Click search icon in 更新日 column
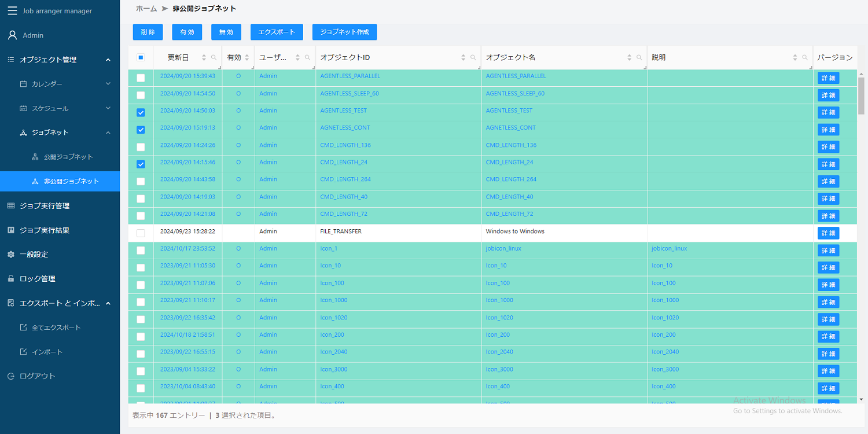Viewport: 868px width, 434px height. pos(214,58)
